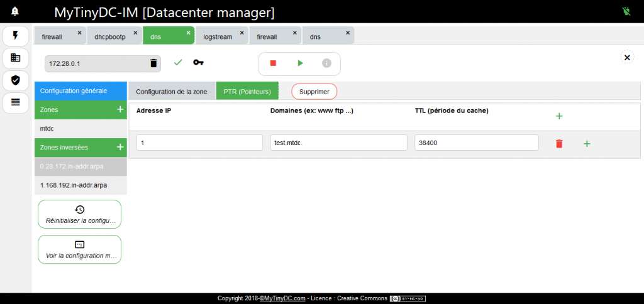Add a new zone with plus icon

click(x=119, y=109)
